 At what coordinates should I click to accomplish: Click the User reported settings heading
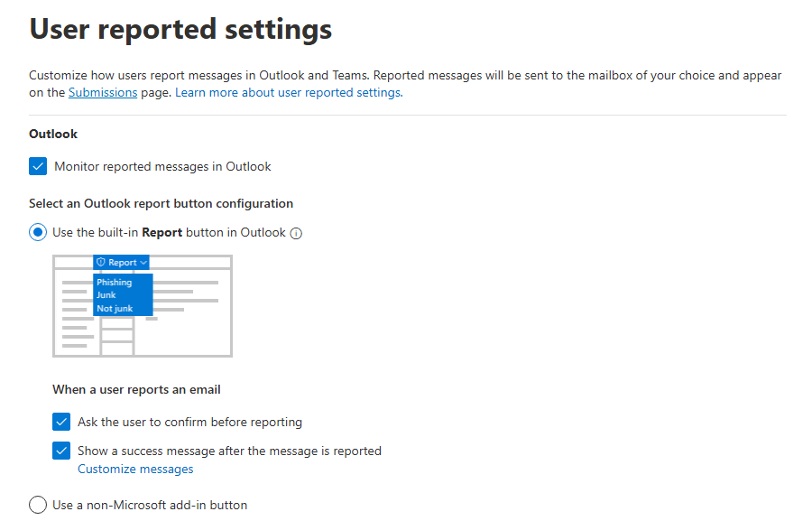click(x=180, y=29)
